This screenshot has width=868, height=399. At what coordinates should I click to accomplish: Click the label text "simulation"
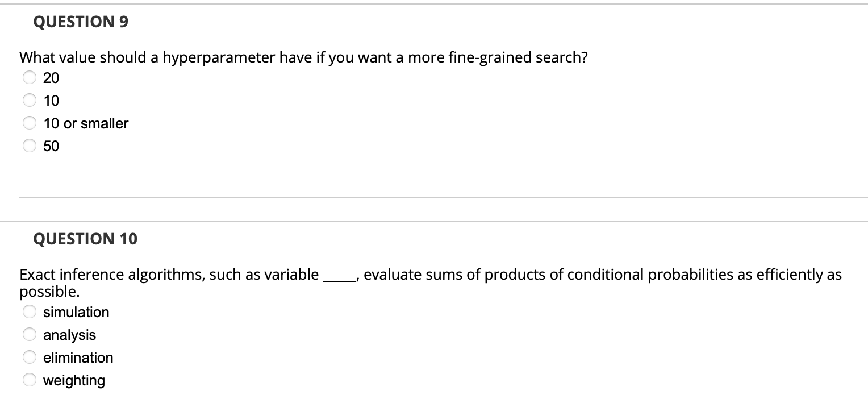pos(76,312)
